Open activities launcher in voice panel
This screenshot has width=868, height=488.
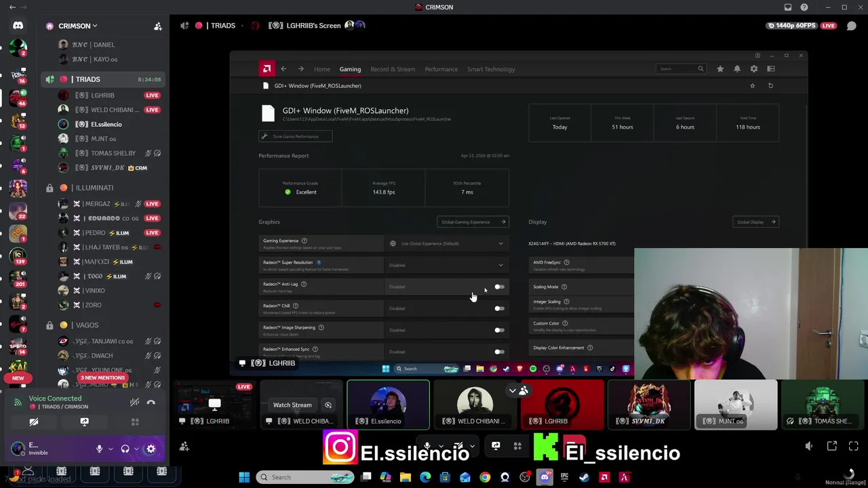tap(135, 422)
